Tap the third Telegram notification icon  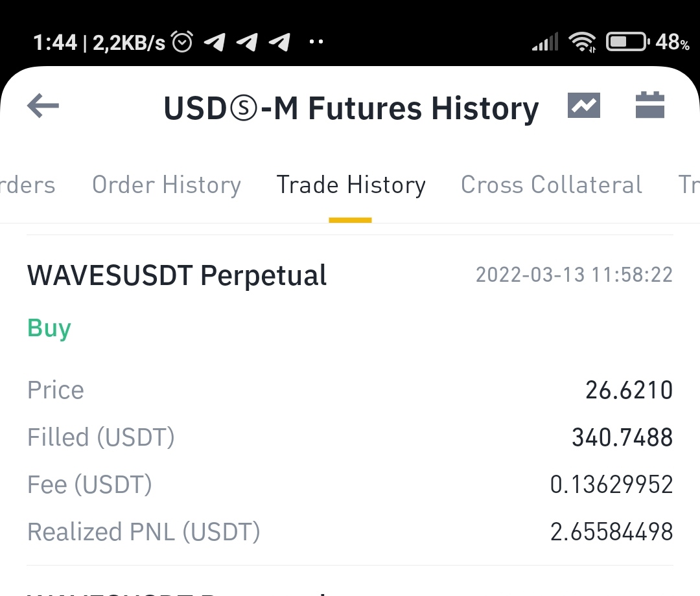click(280, 42)
